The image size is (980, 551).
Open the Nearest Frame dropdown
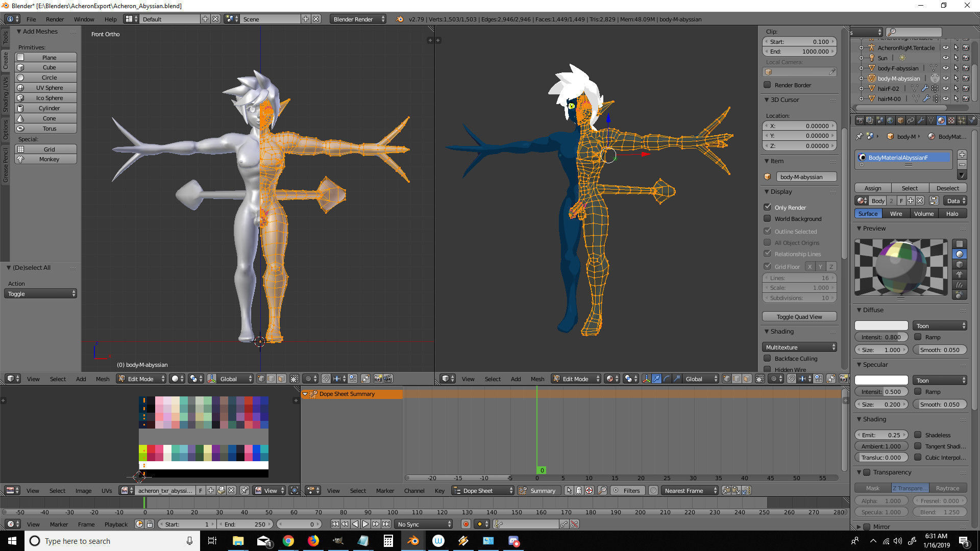coord(689,490)
